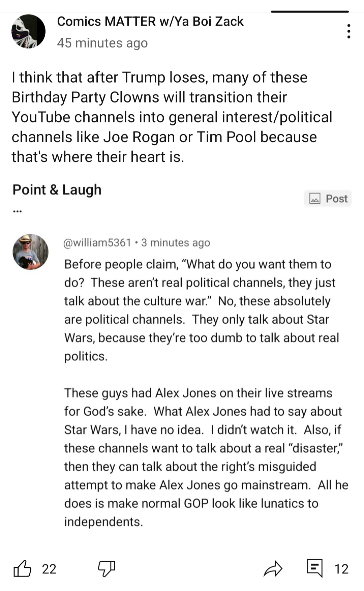The width and height of the screenshot is (364, 591).
Task: Tap the Post image badge
Action: 328,198
